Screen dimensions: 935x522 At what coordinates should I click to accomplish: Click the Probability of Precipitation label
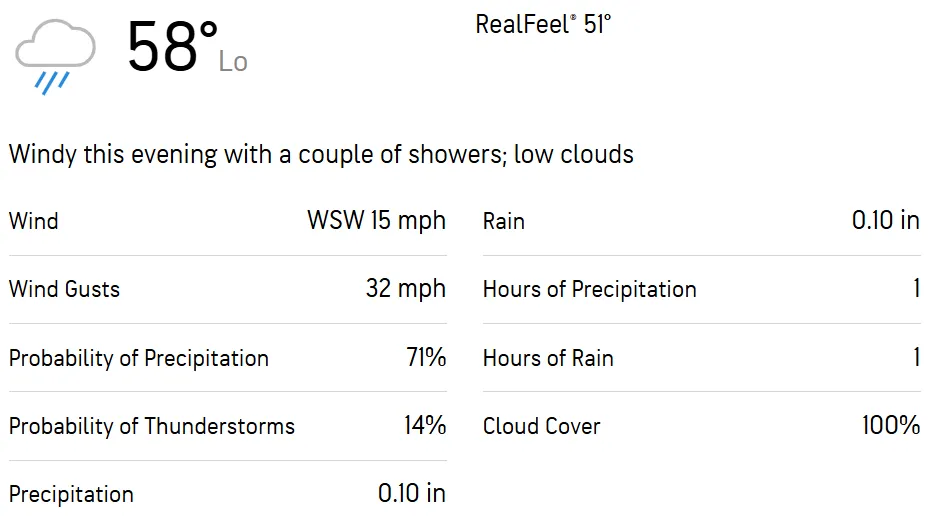(139, 358)
